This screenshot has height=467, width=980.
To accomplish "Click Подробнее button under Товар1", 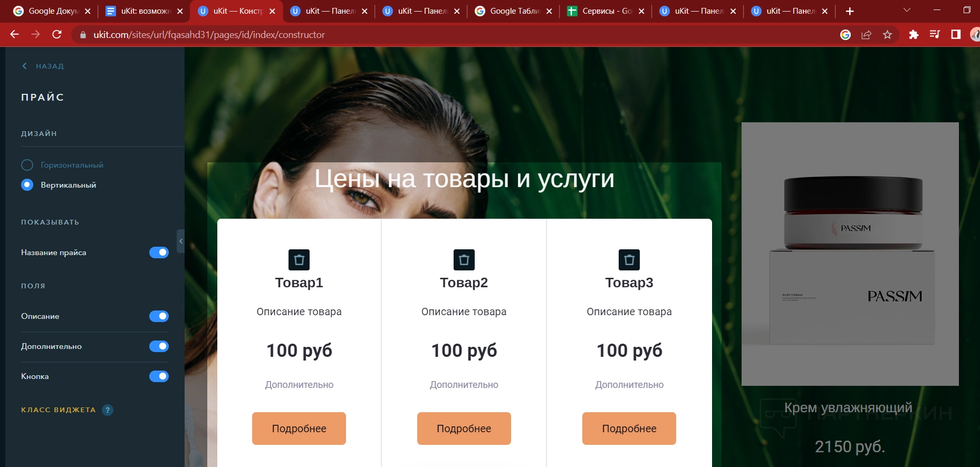I will 299,429.
